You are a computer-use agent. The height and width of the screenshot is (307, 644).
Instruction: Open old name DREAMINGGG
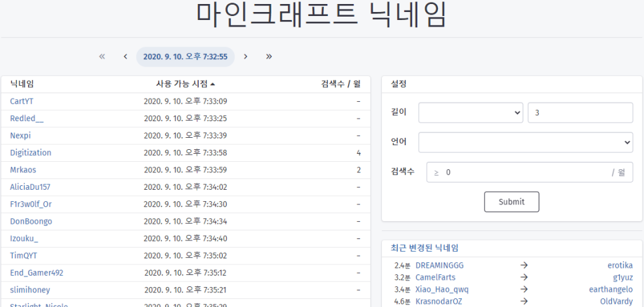click(439, 266)
